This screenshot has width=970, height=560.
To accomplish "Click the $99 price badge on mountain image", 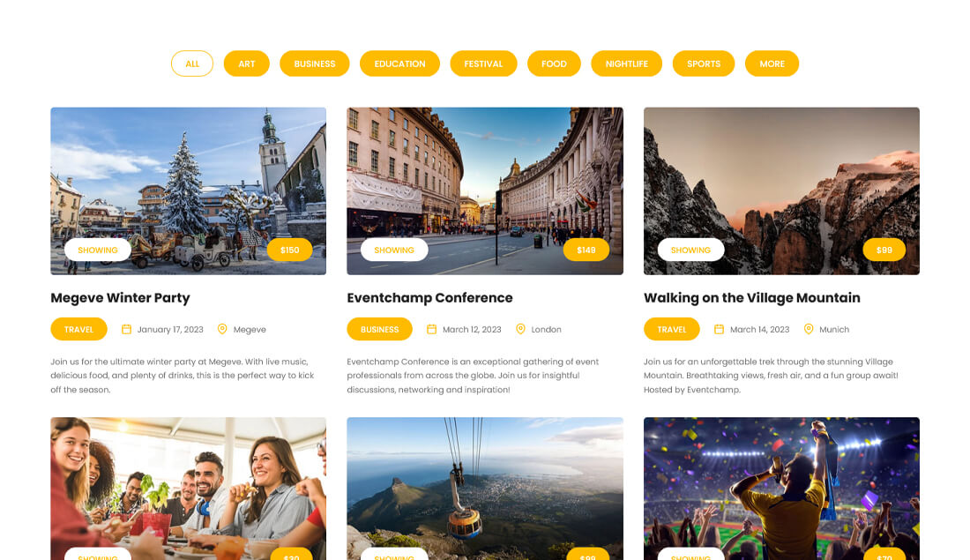I will pos(884,250).
